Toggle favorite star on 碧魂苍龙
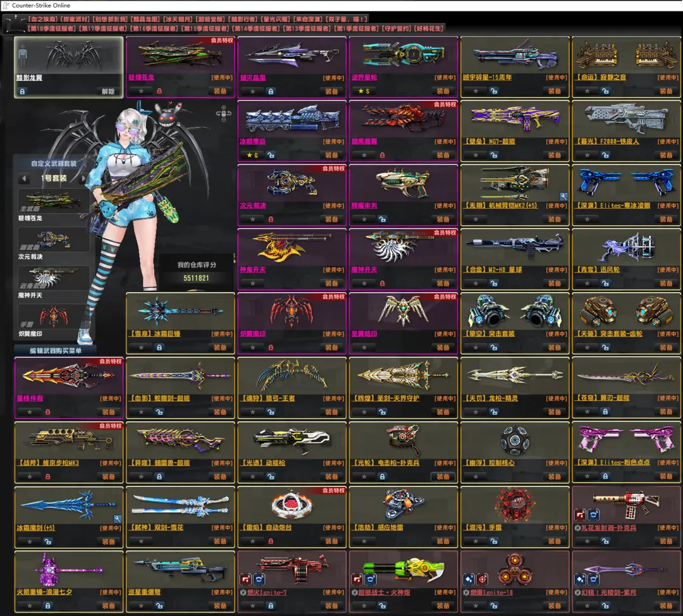The width and height of the screenshot is (683, 616). 141,91
